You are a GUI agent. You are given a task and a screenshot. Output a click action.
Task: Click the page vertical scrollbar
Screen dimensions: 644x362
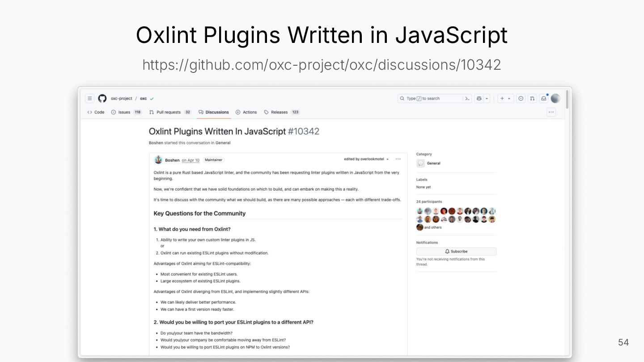click(x=568, y=100)
